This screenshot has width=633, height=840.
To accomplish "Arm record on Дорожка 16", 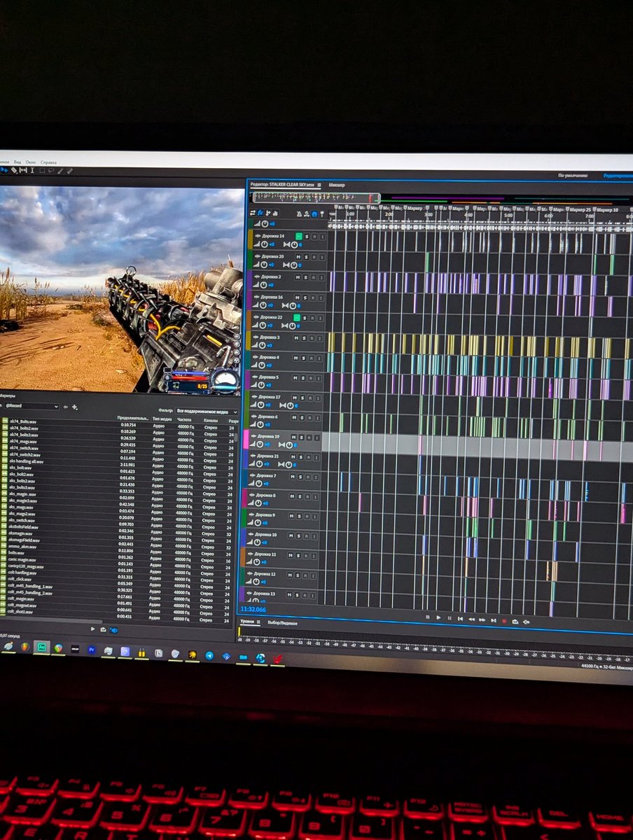I will pos(313,297).
